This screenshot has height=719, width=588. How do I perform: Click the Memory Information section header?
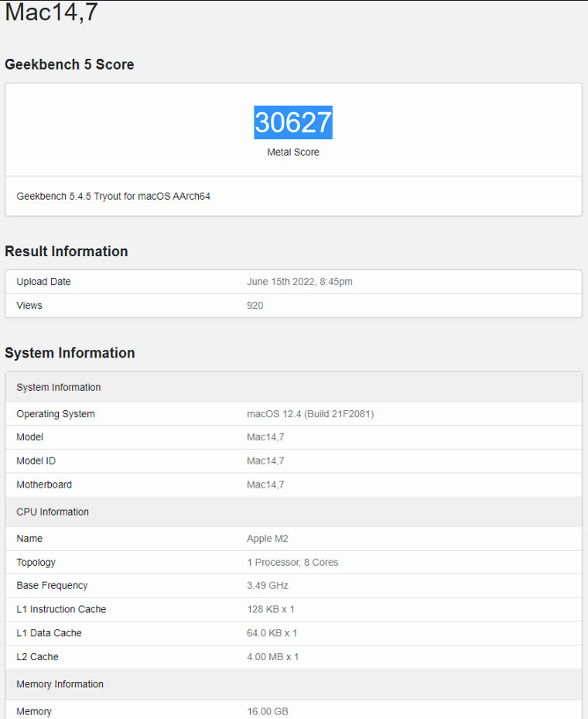point(293,684)
